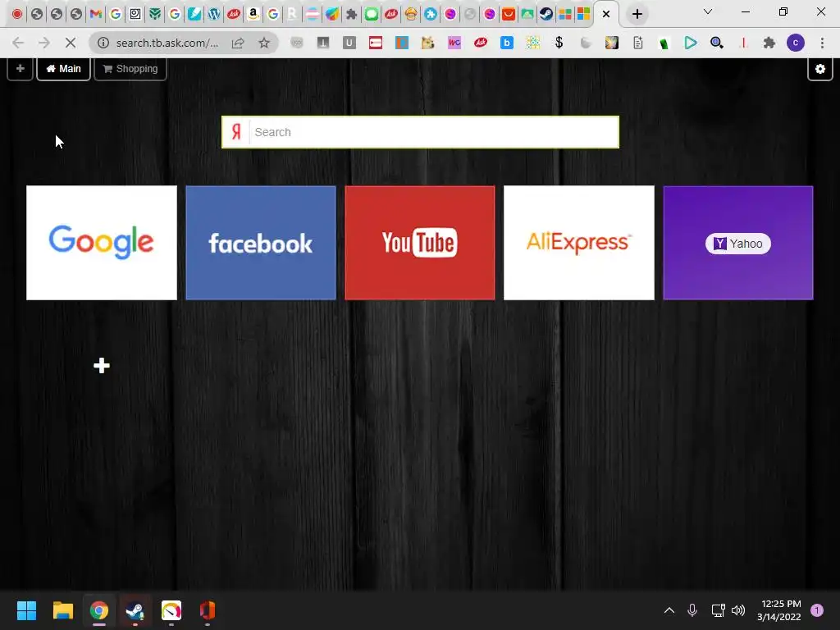Open page settings gear
Screen dimensions: 840x630
click(820, 69)
